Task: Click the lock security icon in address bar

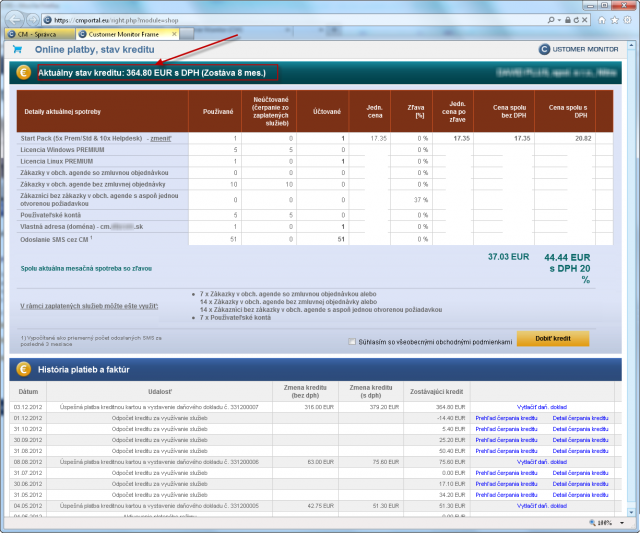Action: tap(568, 20)
